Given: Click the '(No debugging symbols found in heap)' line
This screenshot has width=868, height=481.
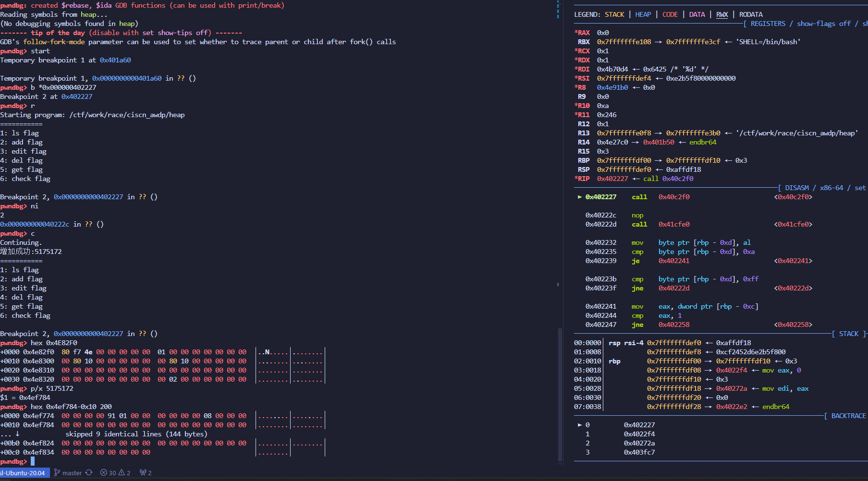Looking at the screenshot, I should click(x=69, y=24).
